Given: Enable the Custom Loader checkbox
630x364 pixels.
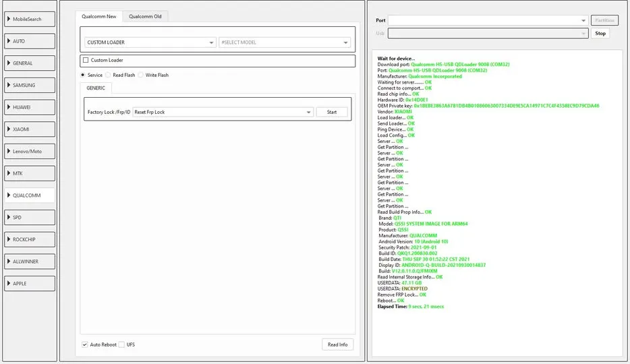Looking at the screenshot, I should pyautogui.click(x=86, y=61).
